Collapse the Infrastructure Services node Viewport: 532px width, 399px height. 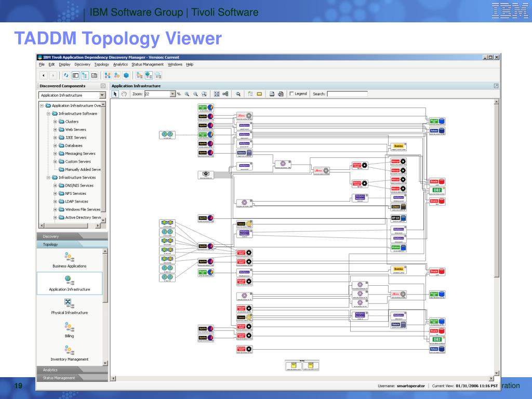point(48,178)
